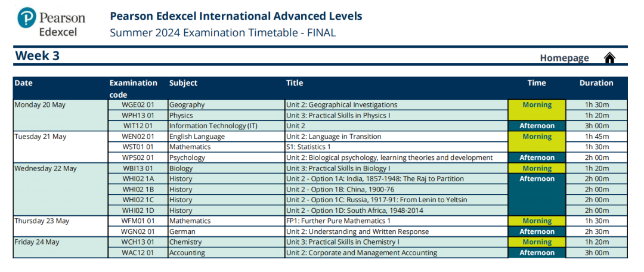Click the Information Technology (IT) subject cell
Viewport: 644px width, 272px height.
coord(227,126)
